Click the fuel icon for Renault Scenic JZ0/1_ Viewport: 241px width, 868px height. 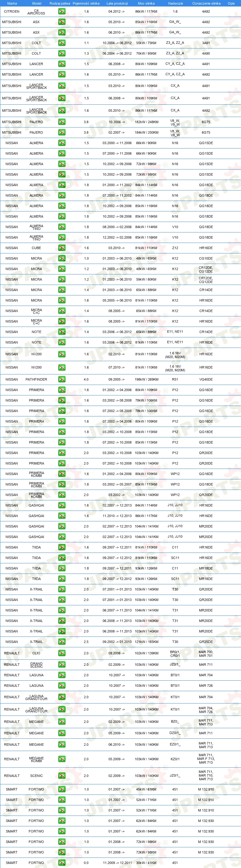(x=62, y=775)
